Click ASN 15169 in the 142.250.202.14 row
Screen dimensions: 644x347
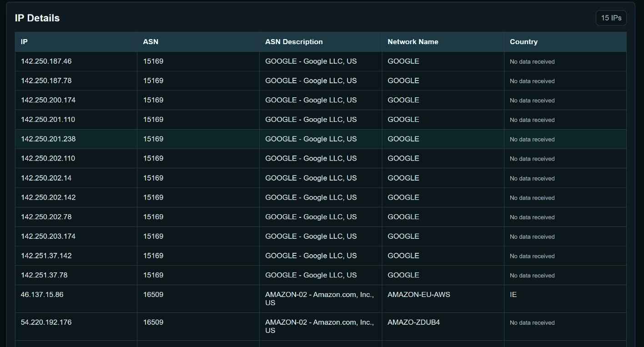(x=153, y=178)
